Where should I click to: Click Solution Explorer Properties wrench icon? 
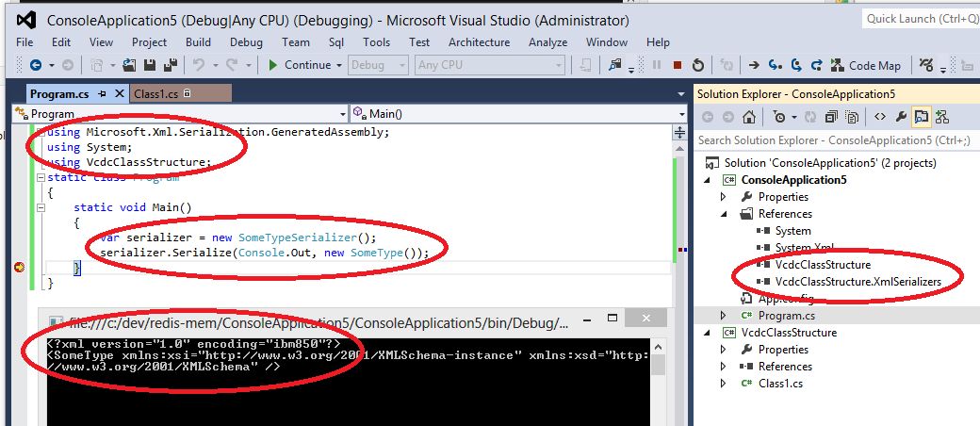point(901,117)
